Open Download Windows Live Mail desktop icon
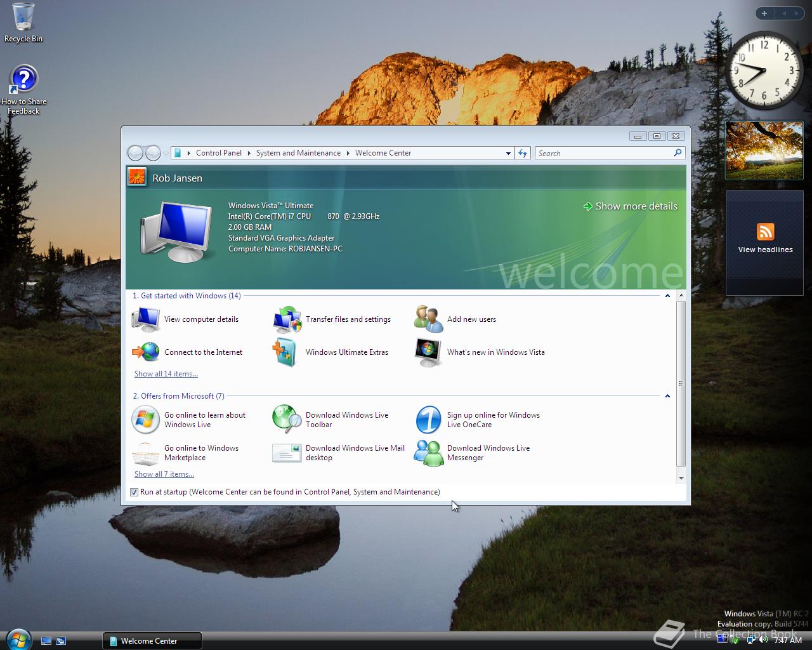The height and width of the screenshot is (650, 812). [x=287, y=453]
